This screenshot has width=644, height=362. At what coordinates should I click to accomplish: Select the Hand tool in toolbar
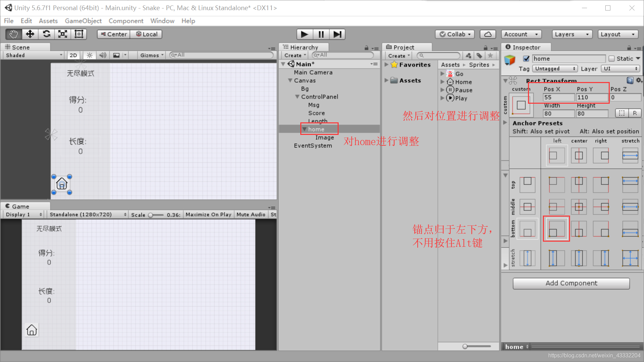coord(14,34)
